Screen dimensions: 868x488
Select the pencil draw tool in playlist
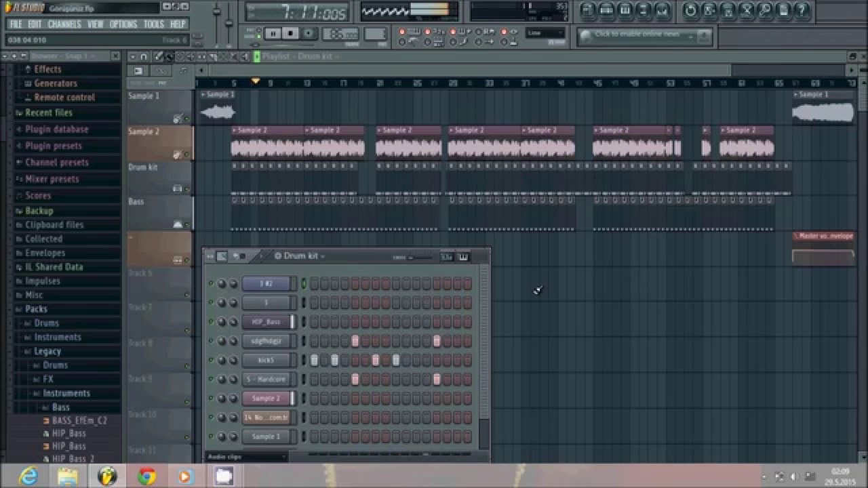pos(159,56)
